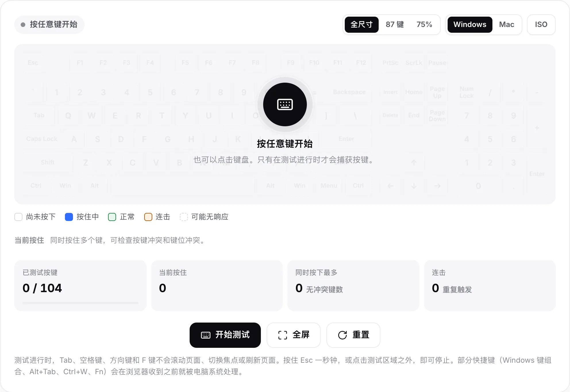Click the fullscreen corners icon
This screenshot has width=570, height=392.
tap(283, 335)
